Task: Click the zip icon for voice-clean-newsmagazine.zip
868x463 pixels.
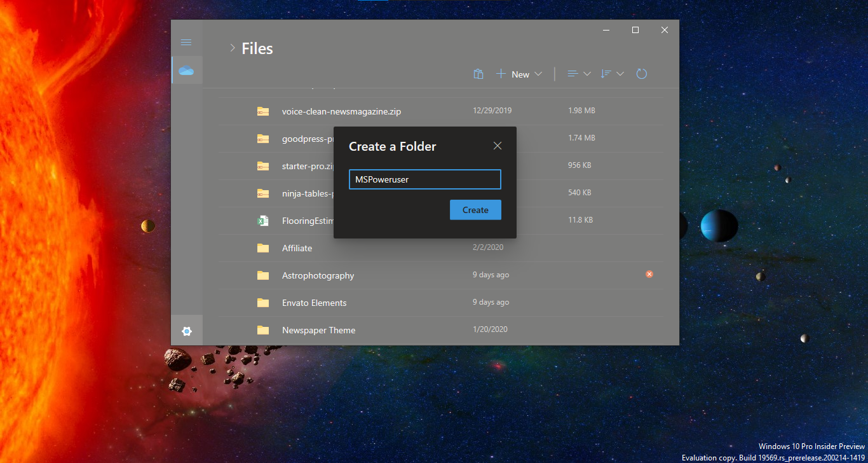Action: (x=262, y=111)
